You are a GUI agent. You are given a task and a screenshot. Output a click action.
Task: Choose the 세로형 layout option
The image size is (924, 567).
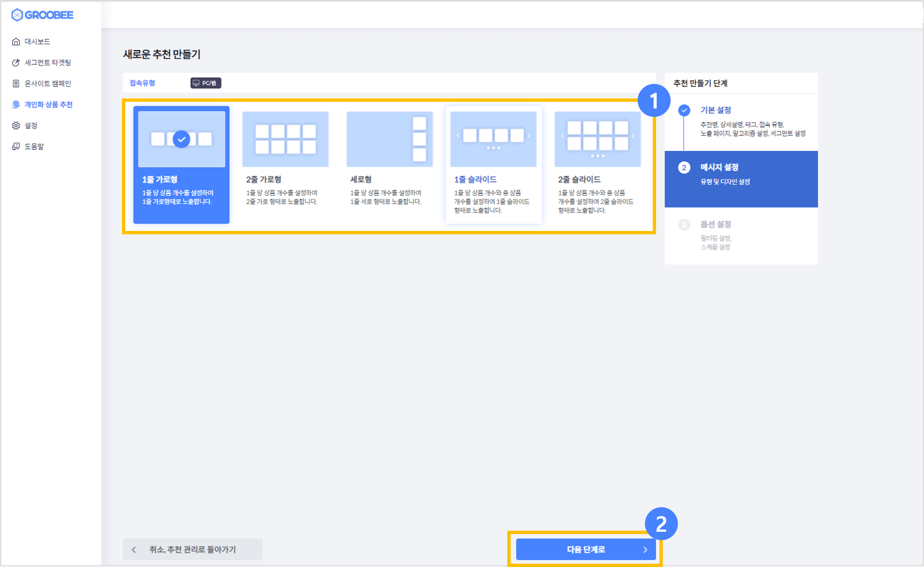pyautogui.click(x=389, y=164)
